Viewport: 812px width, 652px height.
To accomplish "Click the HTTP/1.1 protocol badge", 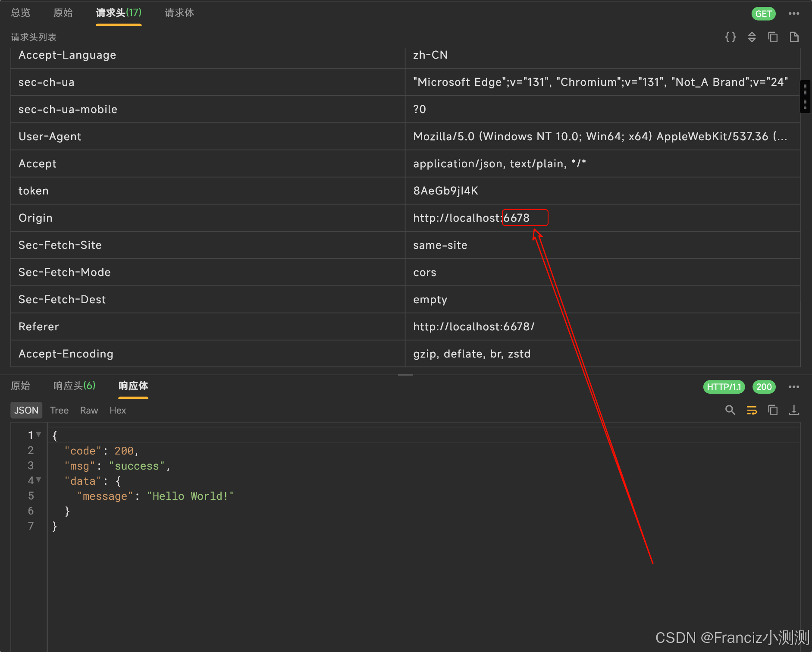I will 724,387.
